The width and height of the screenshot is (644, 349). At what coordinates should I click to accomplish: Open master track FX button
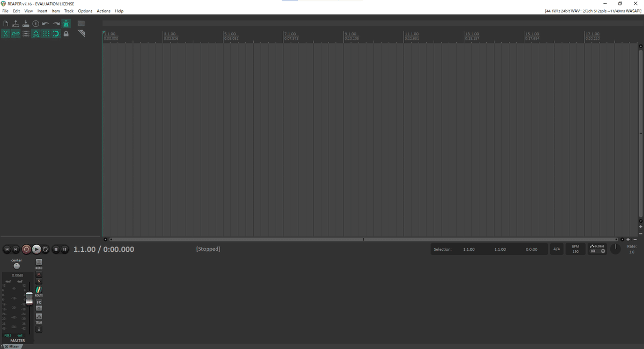pyautogui.click(x=39, y=302)
